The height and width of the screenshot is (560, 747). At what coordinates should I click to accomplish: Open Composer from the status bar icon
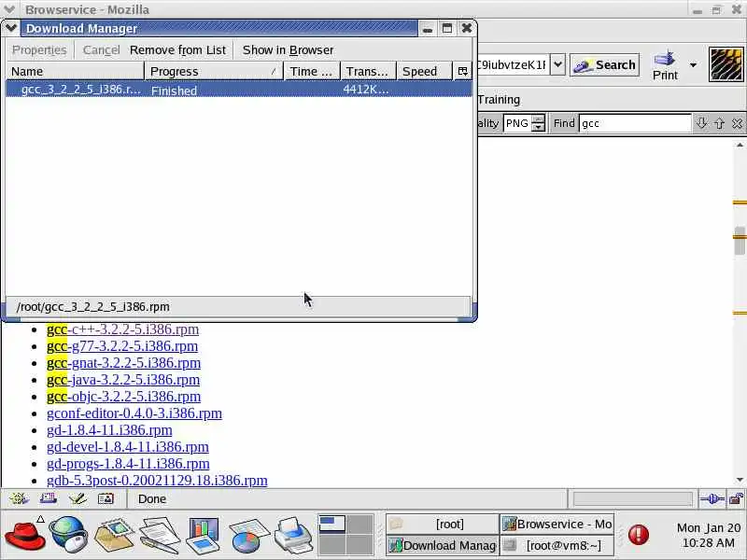78,498
